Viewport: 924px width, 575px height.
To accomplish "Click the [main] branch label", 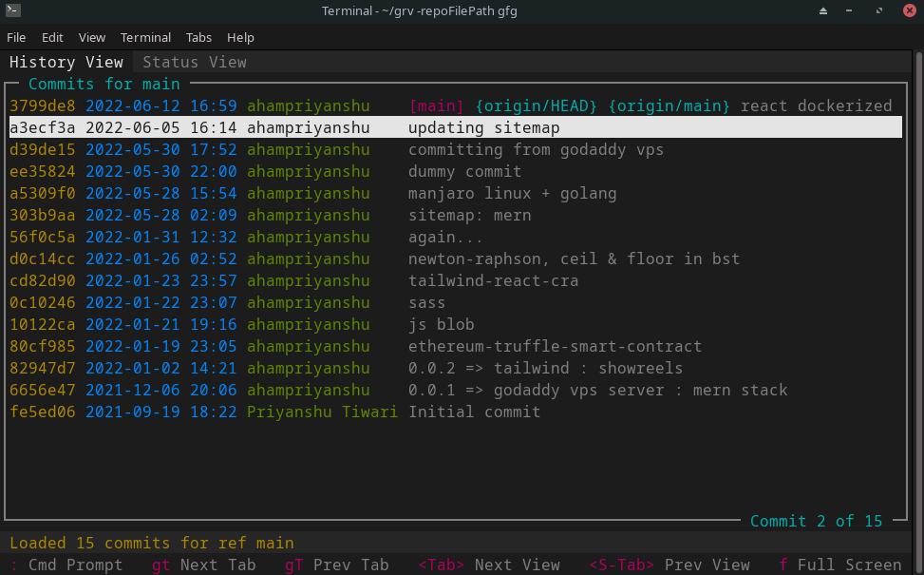I will tap(437, 106).
